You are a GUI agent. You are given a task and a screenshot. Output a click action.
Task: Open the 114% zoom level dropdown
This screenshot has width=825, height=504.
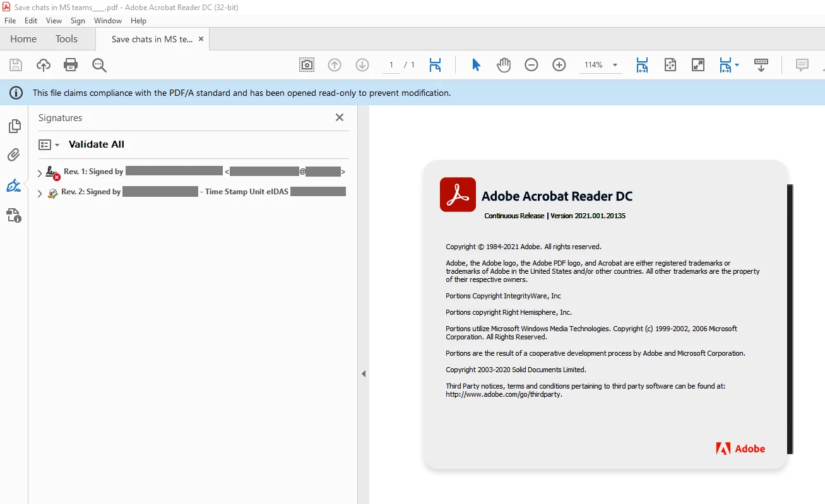coord(615,65)
